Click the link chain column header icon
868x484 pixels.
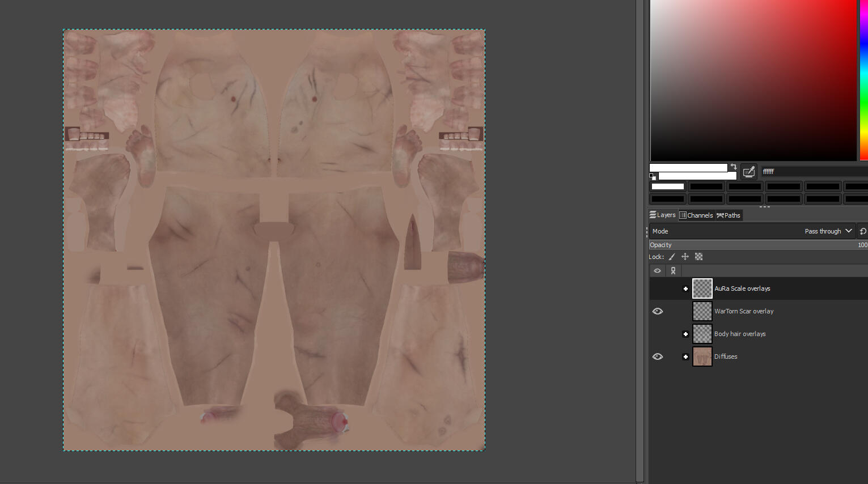pos(673,271)
